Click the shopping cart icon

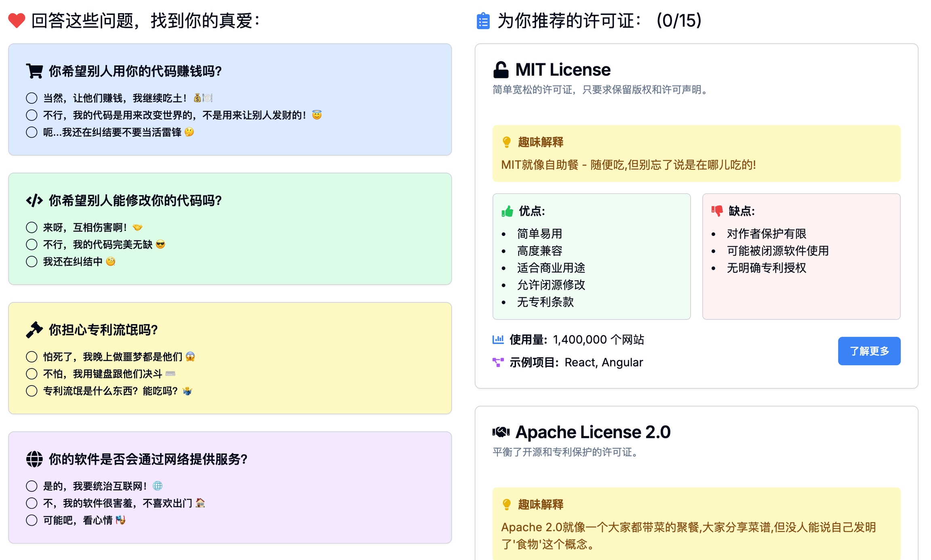[34, 71]
